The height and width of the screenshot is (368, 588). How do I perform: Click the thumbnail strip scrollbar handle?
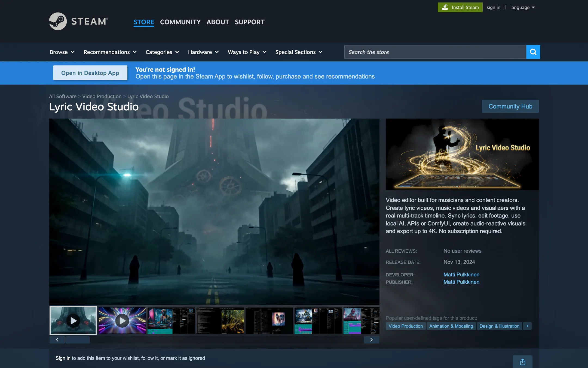click(x=78, y=340)
